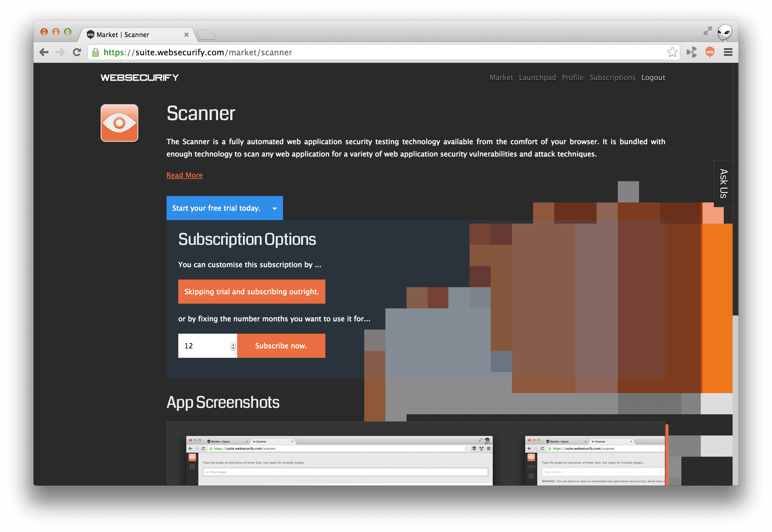Follow the Read More link
Screen dimensions: 772x532
click(x=184, y=175)
